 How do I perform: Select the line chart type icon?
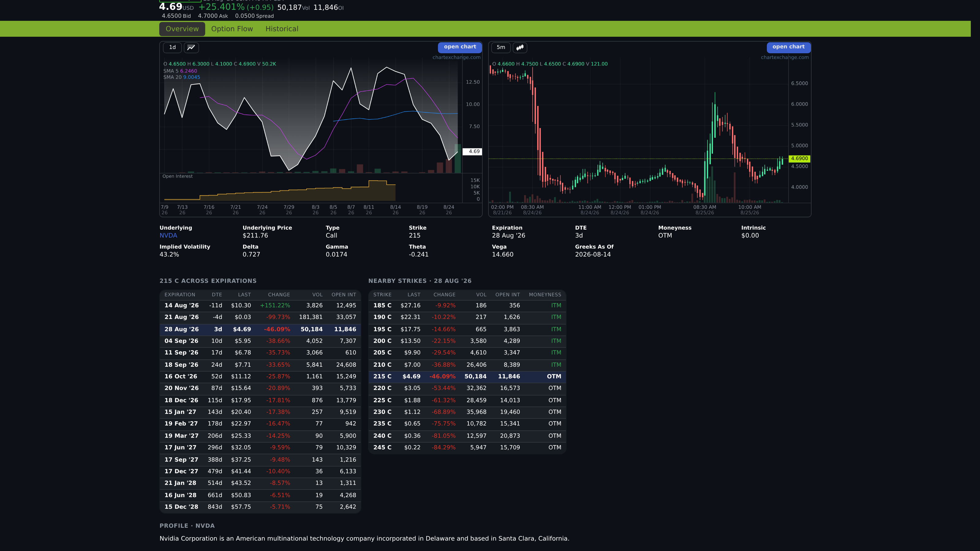(x=191, y=47)
